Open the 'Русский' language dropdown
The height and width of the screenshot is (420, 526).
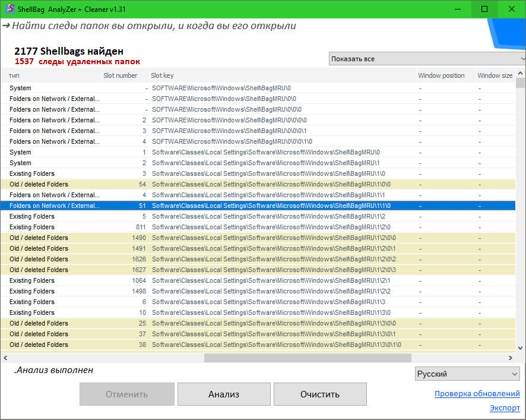467,374
